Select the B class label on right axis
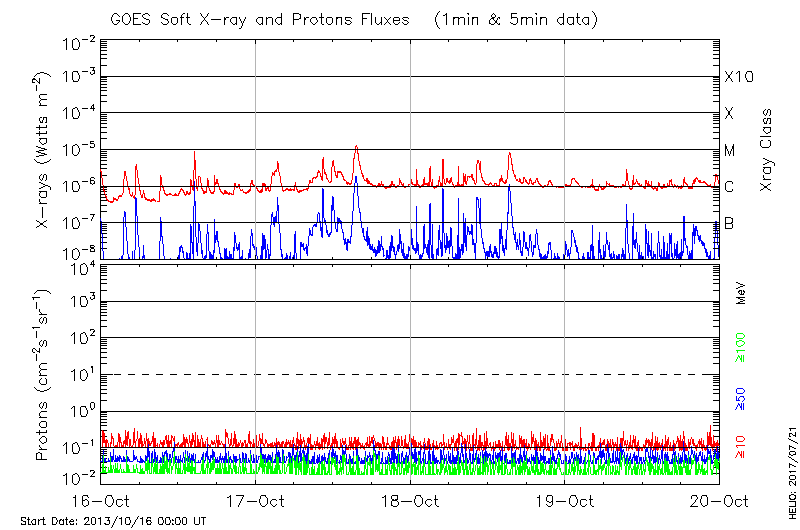 729,223
